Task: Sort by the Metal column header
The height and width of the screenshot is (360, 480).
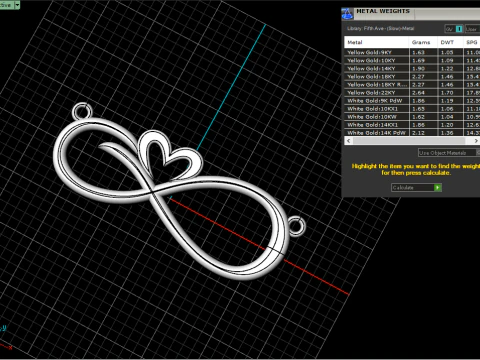Action: point(376,42)
